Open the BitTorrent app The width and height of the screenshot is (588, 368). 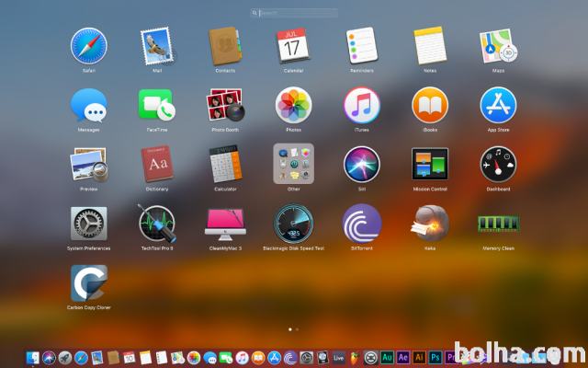click(362, 224)
